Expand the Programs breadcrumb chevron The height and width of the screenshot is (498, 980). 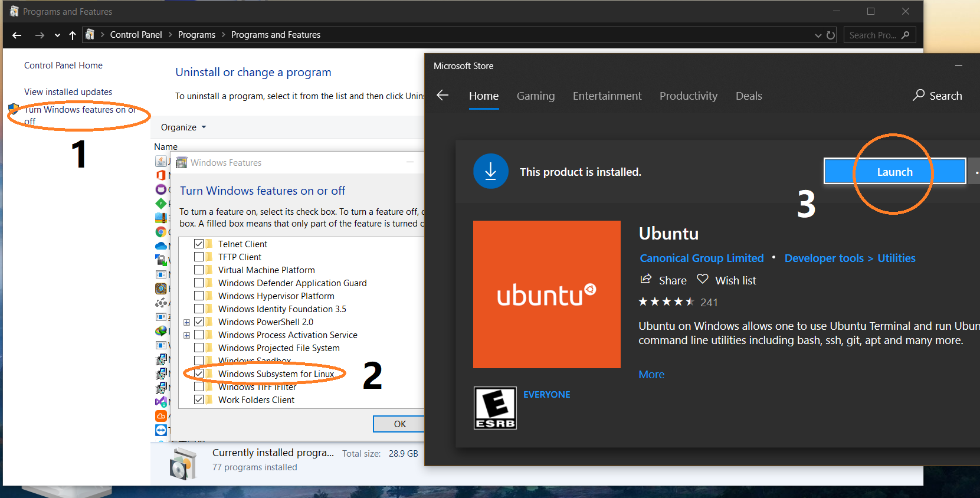tap(224, 35)
